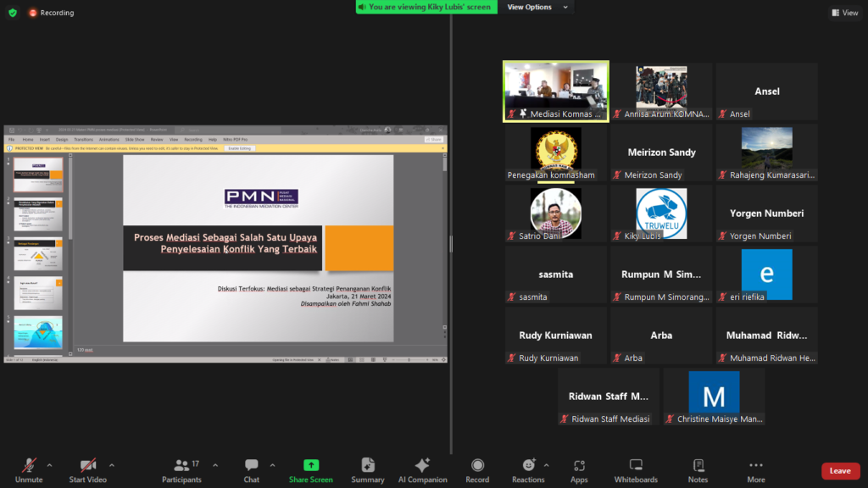868x488 pixels.
Task: Select slide 3 thumbnail in PowerPoint
Action: pos(38,254)
